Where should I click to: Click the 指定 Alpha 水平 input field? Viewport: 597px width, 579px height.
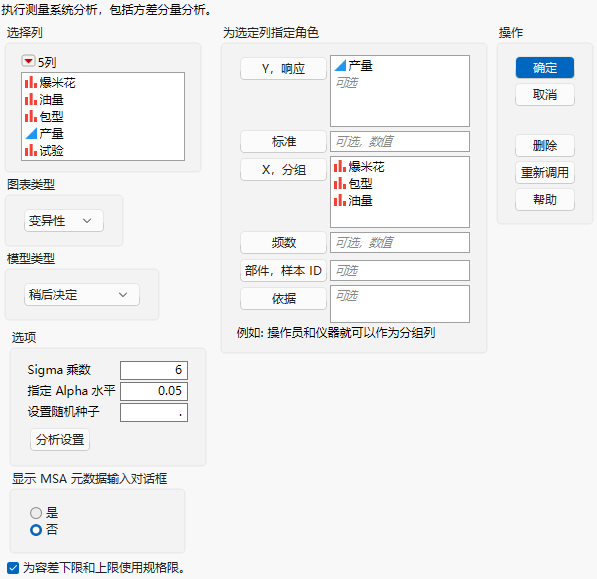point(154,391)
